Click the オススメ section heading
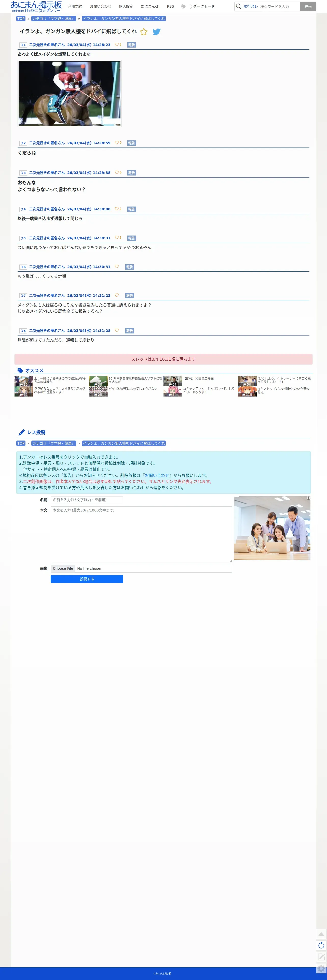This screenshot has width=327, height=980. [34, 371]
